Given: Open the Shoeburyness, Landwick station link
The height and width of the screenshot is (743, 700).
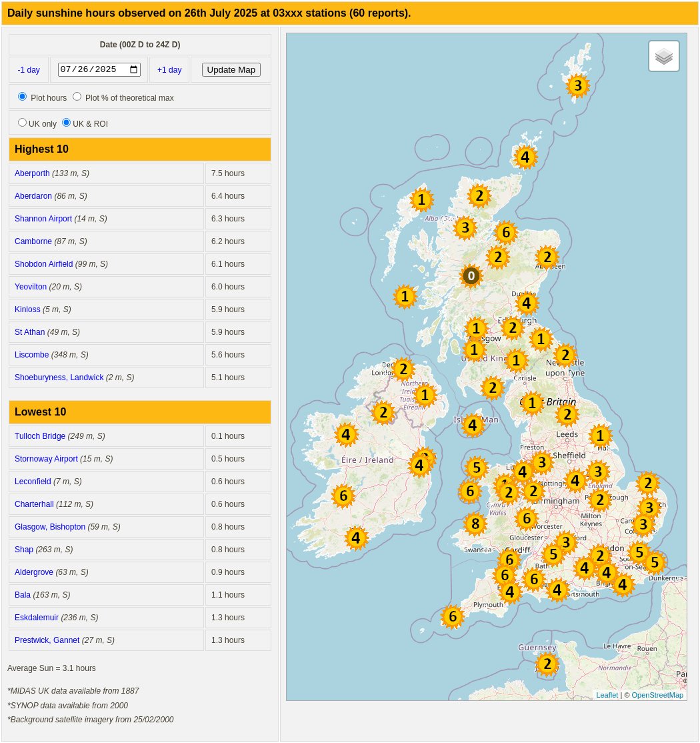Looking at the screenshot, I should (59, 378).
